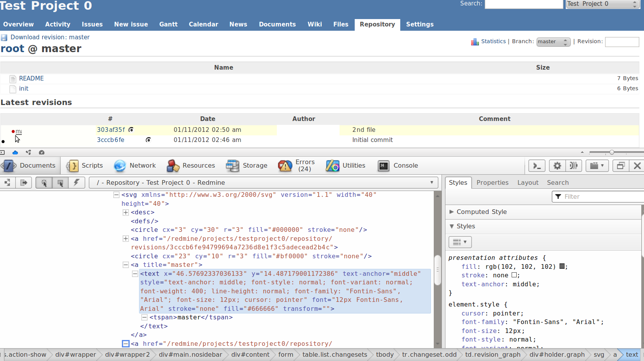Open the Redmine Gantt tab
Screen dimensions: 644x361
point(168,24)
